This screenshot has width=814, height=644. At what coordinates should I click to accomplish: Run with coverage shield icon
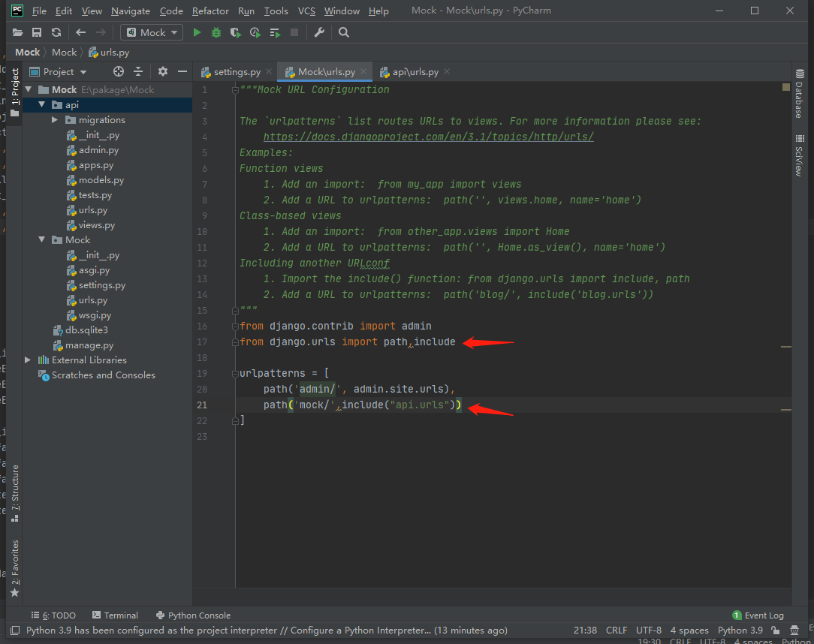236,33
